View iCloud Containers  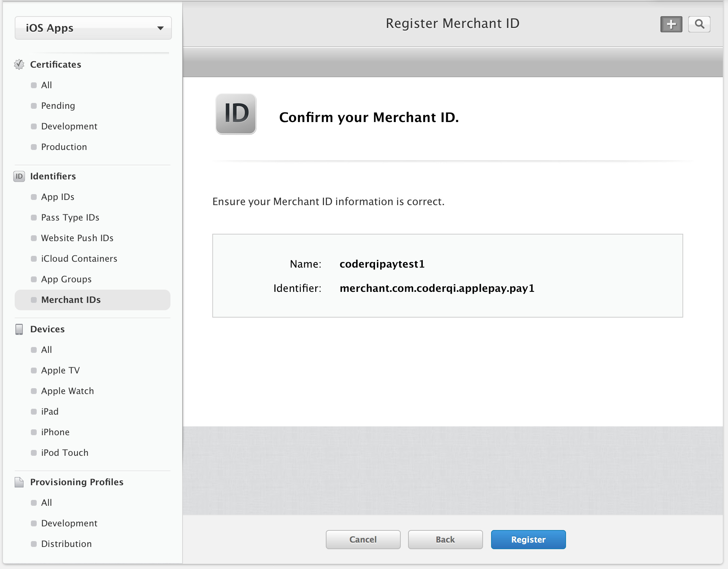pyautogui.click(x=79, y=258)
